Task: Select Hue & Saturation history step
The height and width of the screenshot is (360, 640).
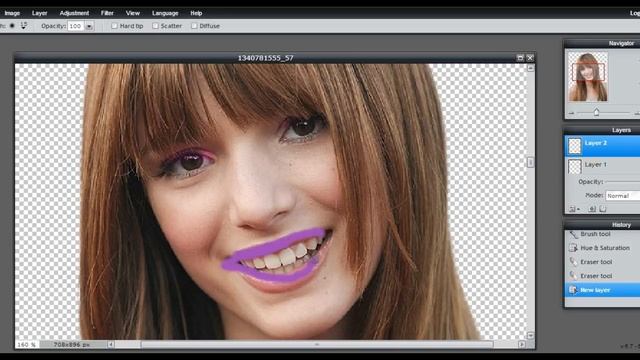Action: tap(602, 248)
